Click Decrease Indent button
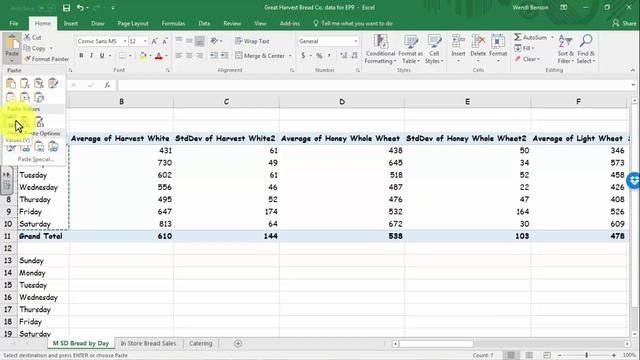 [x=214, y=56]
